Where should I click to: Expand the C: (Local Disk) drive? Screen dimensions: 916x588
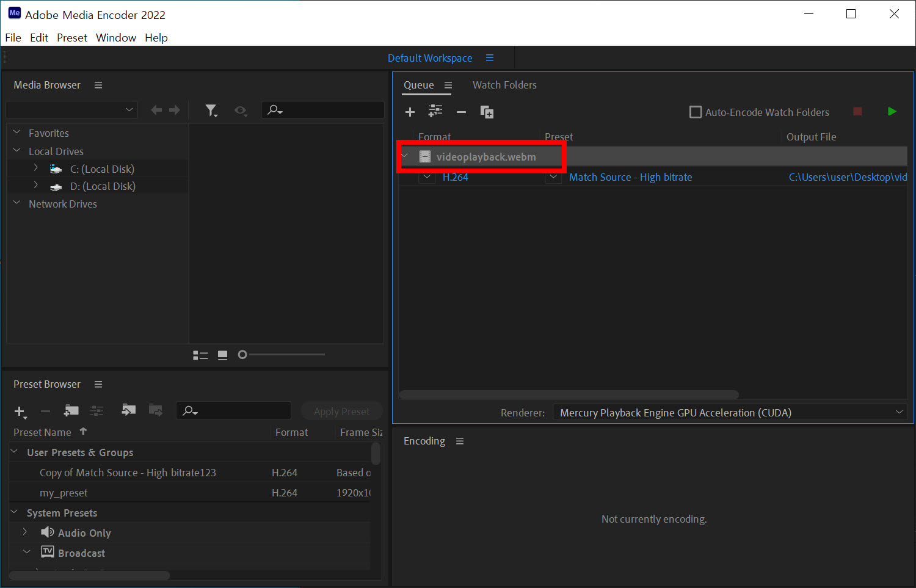(x=35, y=168)
